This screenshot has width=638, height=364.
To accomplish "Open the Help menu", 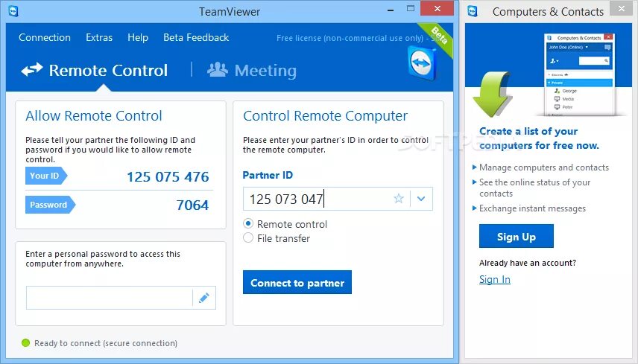I will (x=138, y=37).
